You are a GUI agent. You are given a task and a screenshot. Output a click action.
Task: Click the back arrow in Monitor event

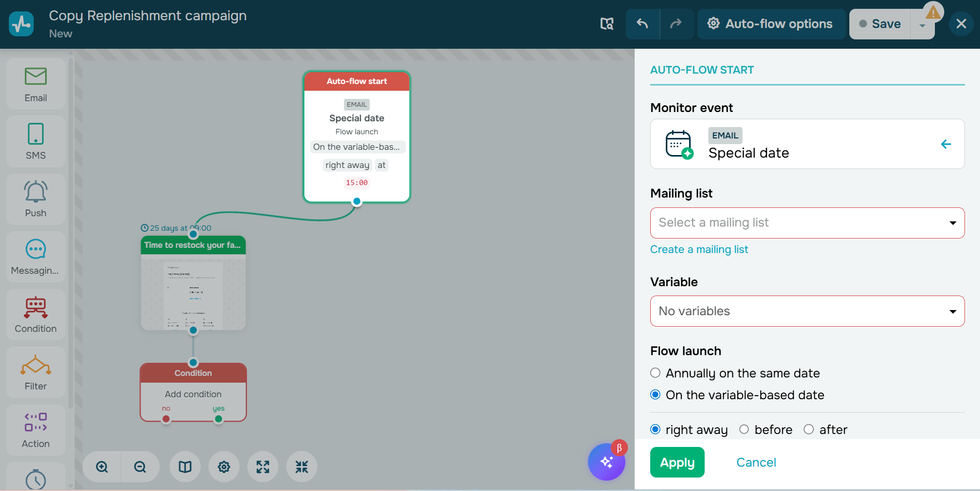946,144
